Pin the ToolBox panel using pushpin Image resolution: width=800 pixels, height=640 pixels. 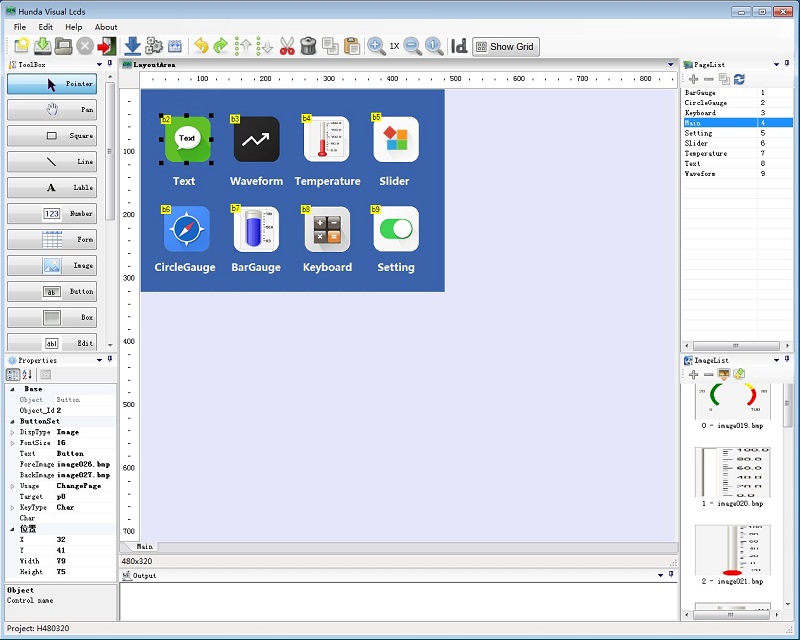point(110,64)
